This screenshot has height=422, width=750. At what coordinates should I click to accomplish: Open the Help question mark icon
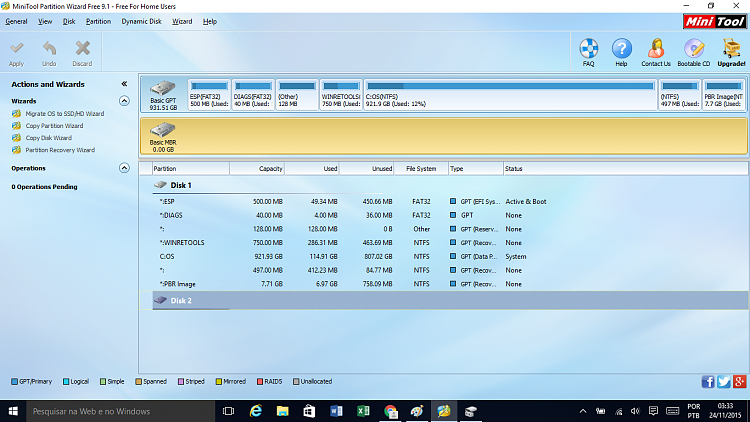[x=621, y=48]
